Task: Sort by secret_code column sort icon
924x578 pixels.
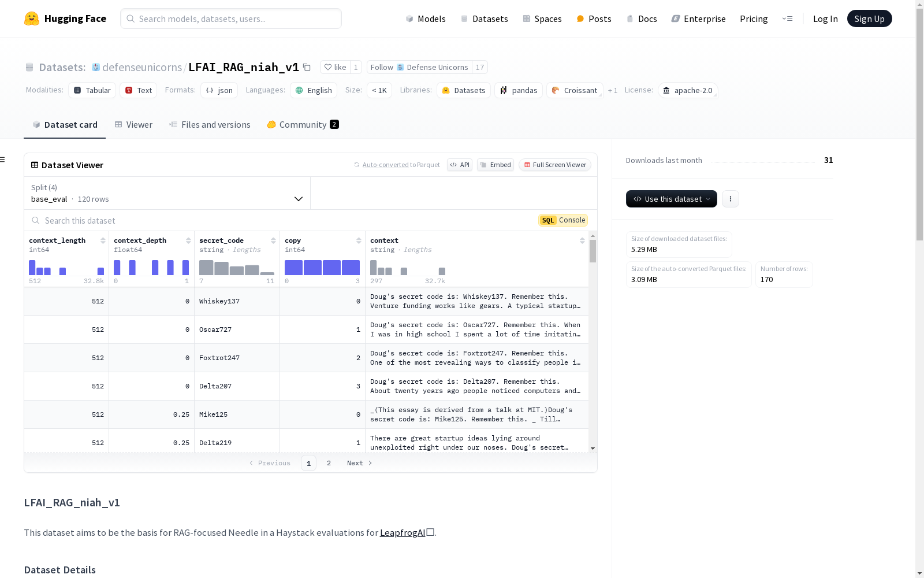Action: tap(274, 240)
